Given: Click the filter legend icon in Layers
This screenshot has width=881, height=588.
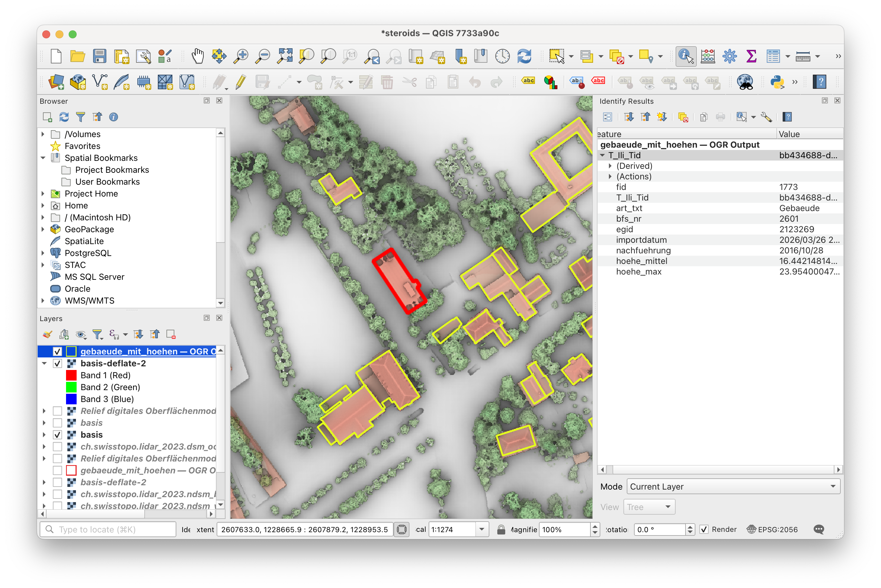Looking at the screenshot, I should click(97, 334).
